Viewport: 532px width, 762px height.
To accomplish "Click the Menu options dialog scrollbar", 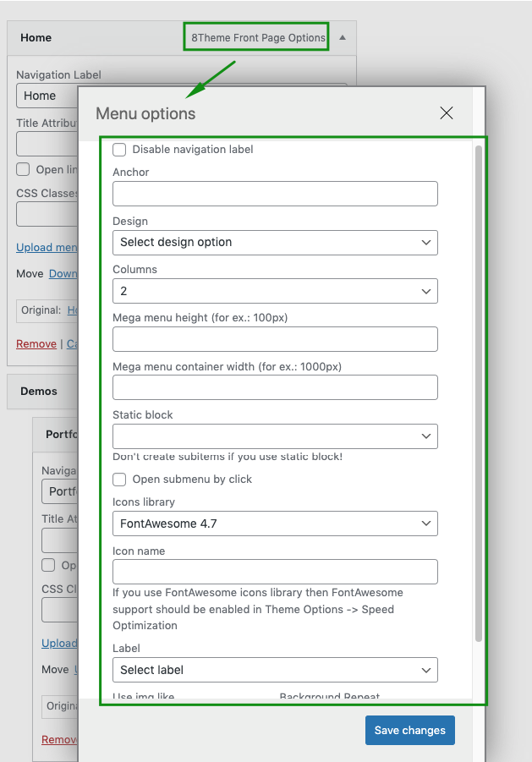I will click(x=479, y=393).
